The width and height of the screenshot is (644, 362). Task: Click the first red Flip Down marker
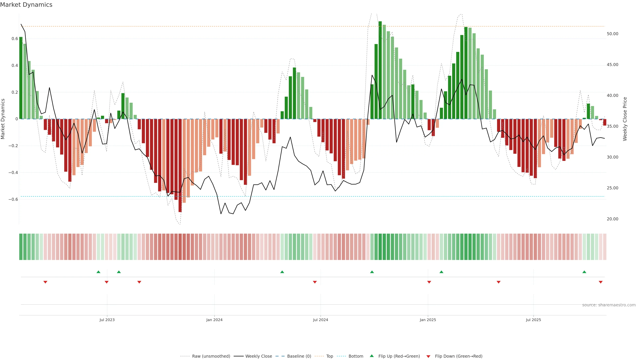click(x=45, y=282)
